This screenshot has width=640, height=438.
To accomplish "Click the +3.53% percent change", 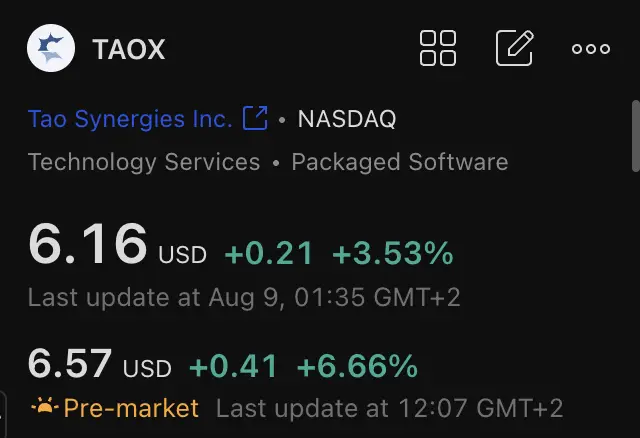I will click(393, 253).
